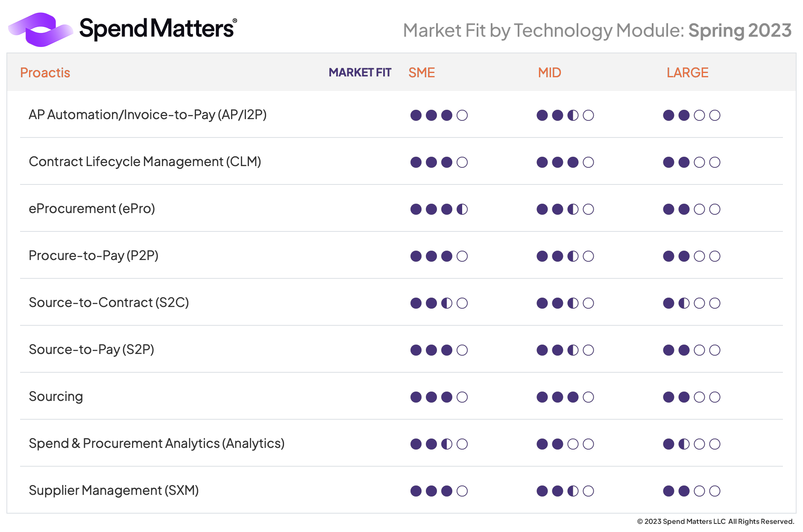Select the SME column header
This screenshot has width=803, height=532.
(x=422, y=73)
